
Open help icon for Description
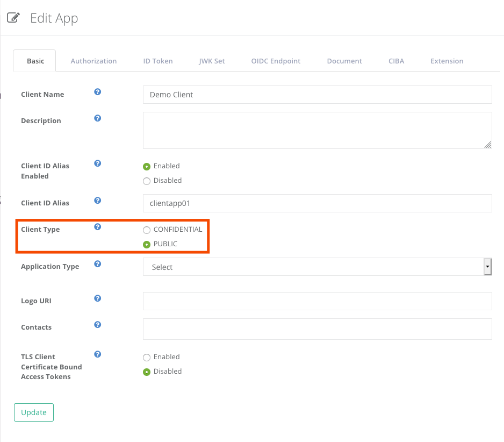[98, 118]
